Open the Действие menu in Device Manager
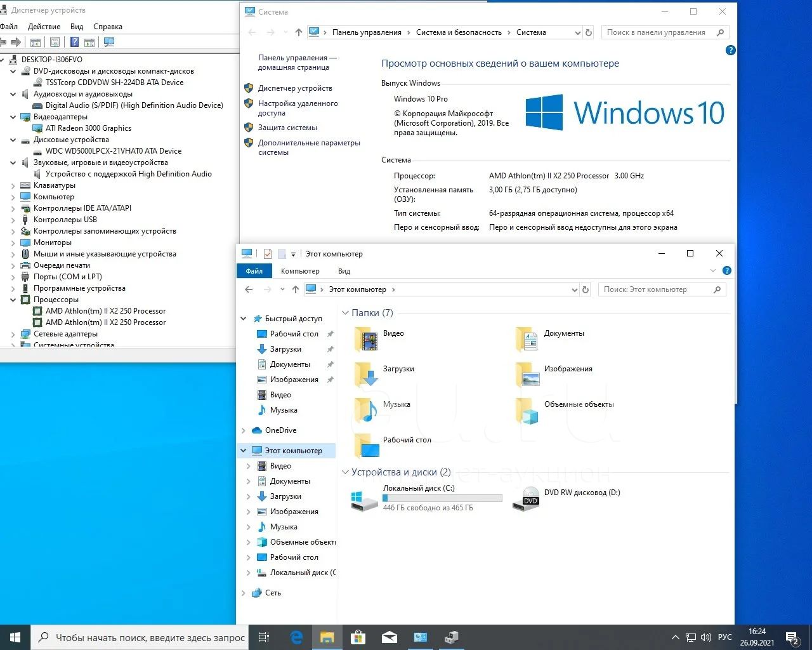Image resolution: width=812 pixels, height=650 pixels. tap(44, 27)
